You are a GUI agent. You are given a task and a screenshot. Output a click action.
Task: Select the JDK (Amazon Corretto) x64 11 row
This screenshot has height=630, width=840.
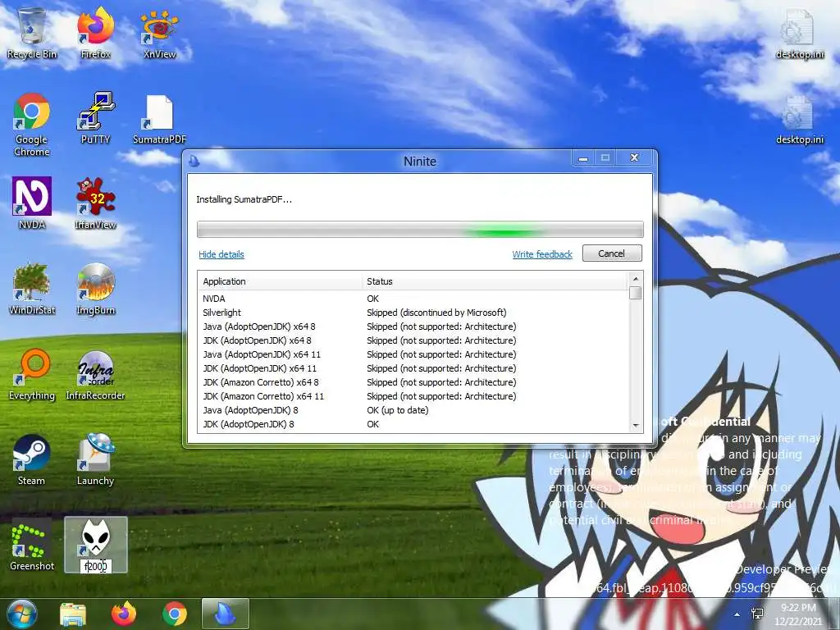click(413, 396)
